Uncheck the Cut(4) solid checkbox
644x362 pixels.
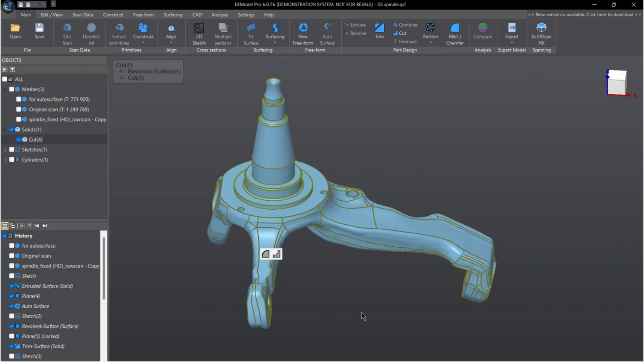point(18,139)
